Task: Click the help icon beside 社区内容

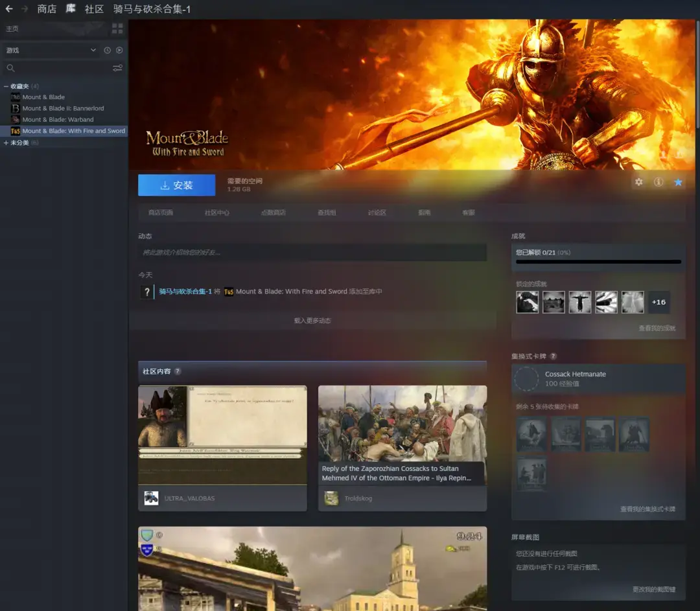Action: pos(177,371)
